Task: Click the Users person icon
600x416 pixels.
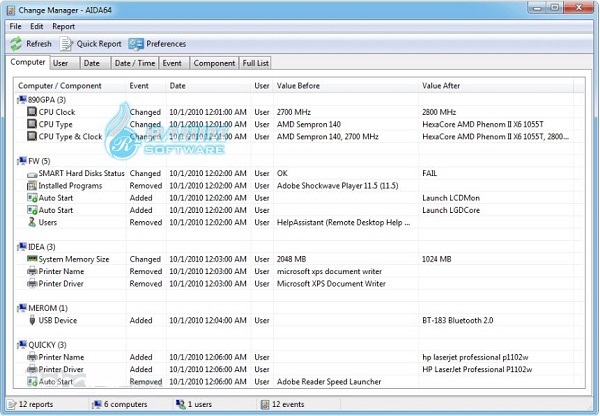Action: pos(32,222)
